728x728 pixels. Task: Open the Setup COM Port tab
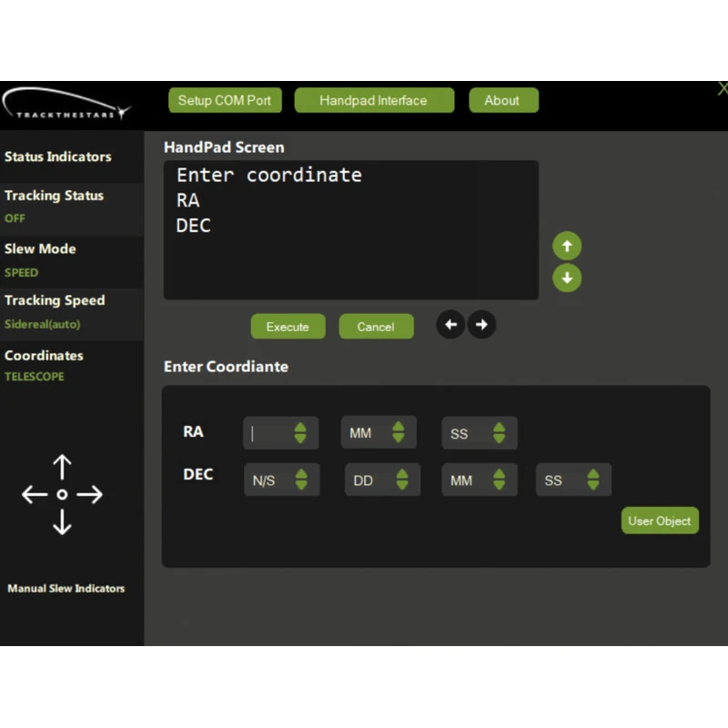[225, 101]
